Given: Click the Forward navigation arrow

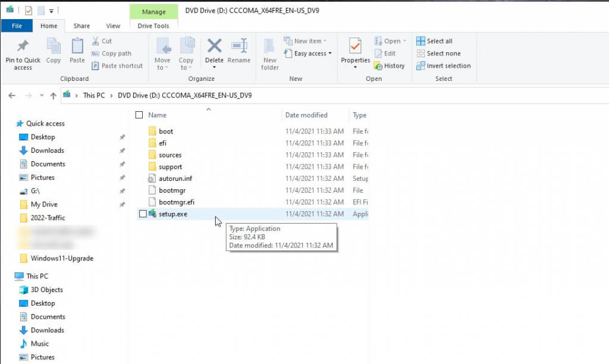Looking at the screenshot, I should 29,95.
